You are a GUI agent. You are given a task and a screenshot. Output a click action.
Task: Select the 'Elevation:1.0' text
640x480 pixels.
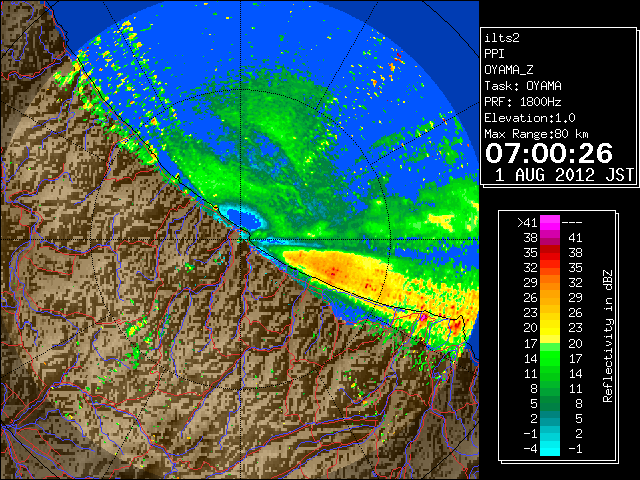click(x=530, y=118)
